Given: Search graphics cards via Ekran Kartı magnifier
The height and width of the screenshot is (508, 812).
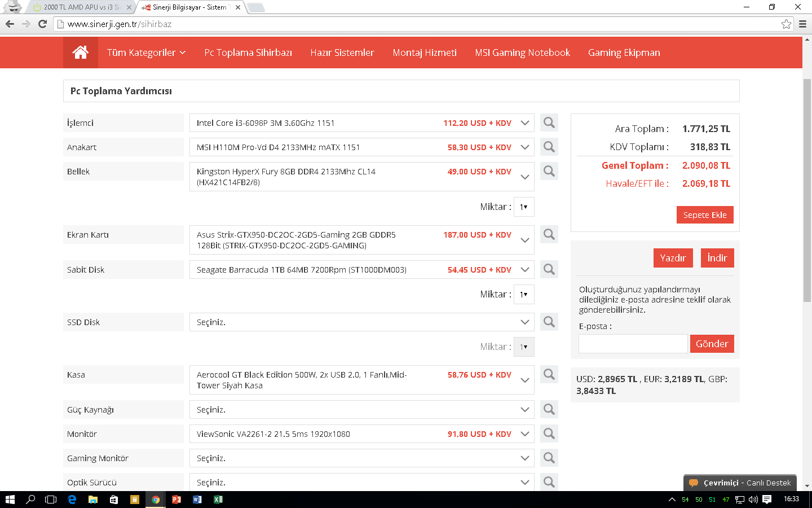Looking at the screenshot, I should 549,234.
